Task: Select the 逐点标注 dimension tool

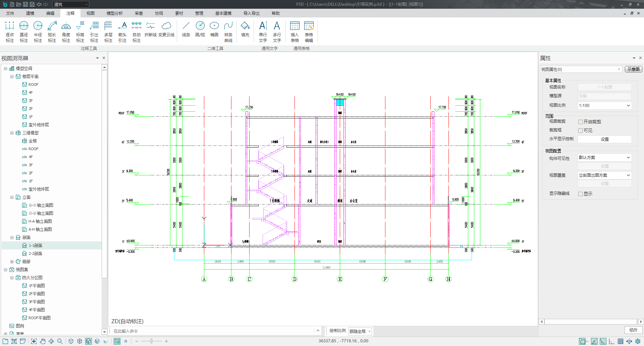Action: coord(10,32)
